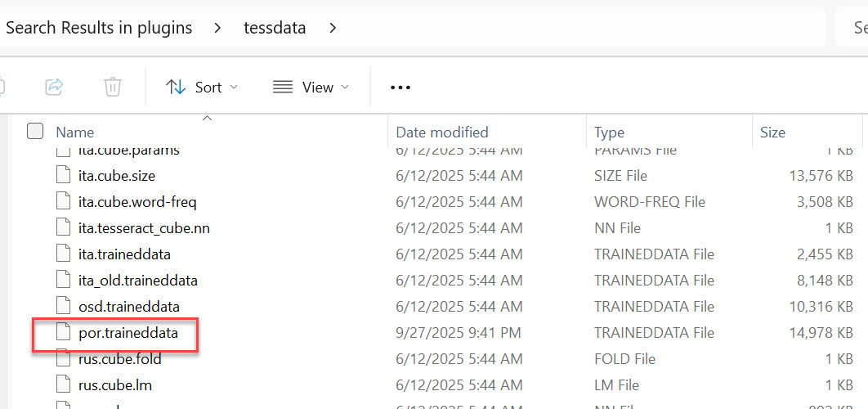Image resolution: width=868 pixels, height=409 pixels.
Task: Click chevron after Search Results in plugins
Action: point(217,28)
